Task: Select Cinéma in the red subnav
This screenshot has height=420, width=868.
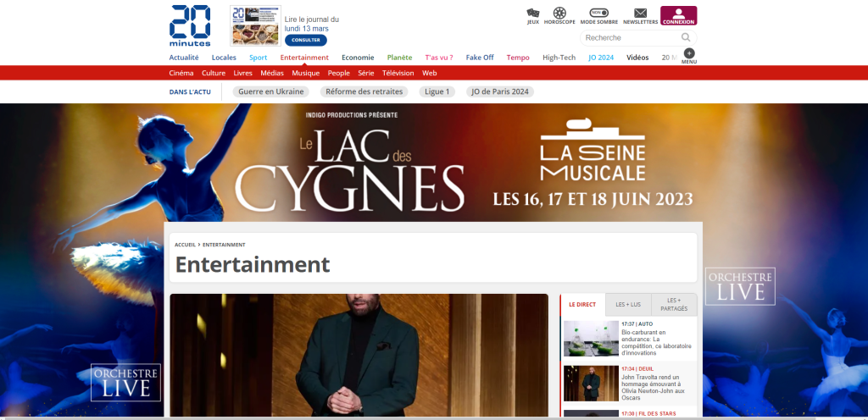Action: click(181, 73)
